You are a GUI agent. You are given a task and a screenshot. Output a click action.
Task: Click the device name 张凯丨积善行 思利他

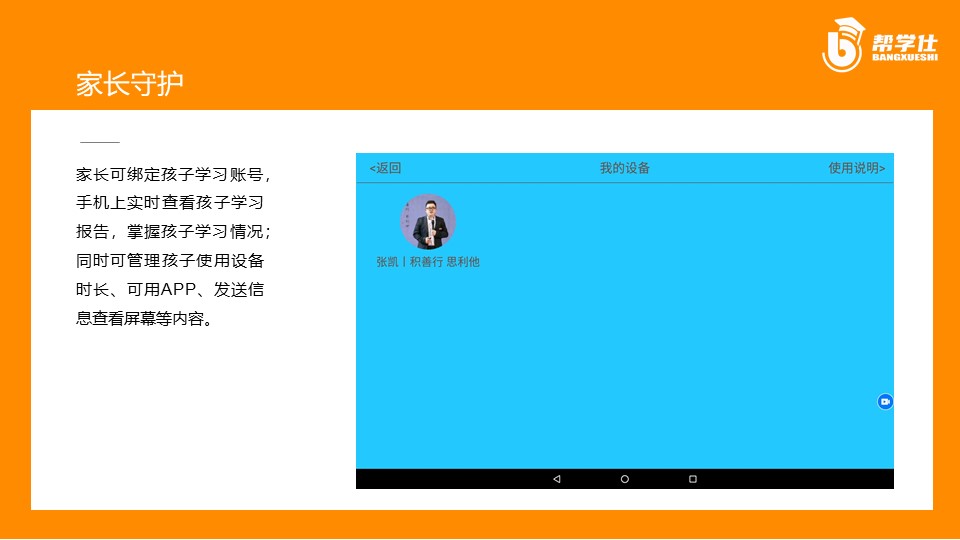tap(428, 262)
